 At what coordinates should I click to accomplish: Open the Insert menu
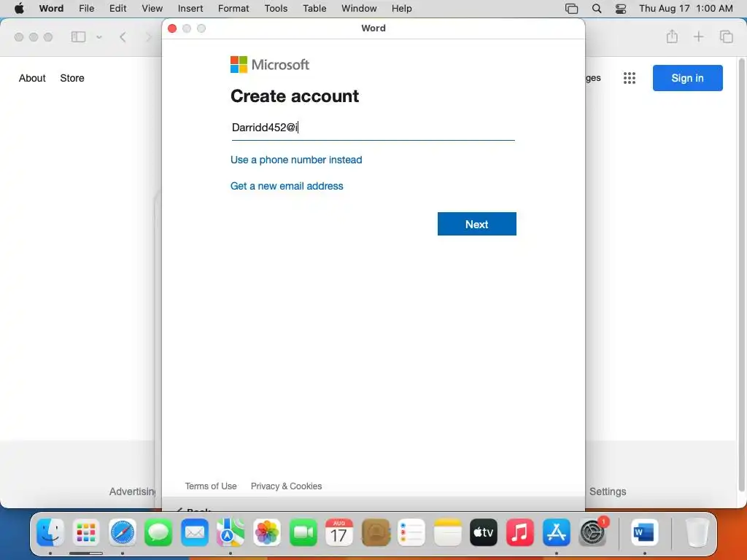click(x=190, y=8)
